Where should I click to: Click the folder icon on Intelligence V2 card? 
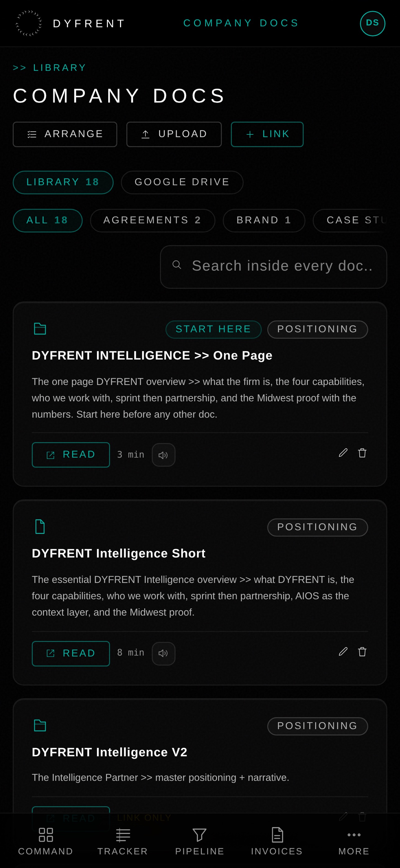[40, 726]
